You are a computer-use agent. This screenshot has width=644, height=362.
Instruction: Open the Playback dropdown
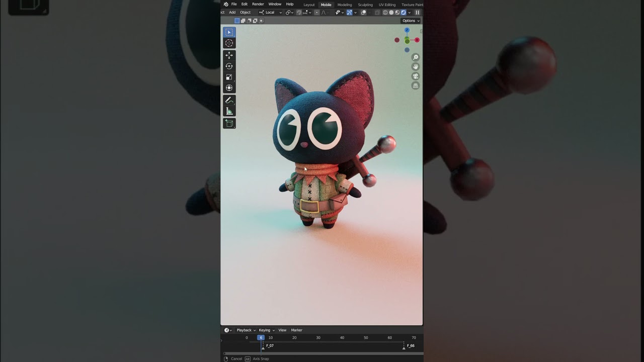click(x=246, y=330)
